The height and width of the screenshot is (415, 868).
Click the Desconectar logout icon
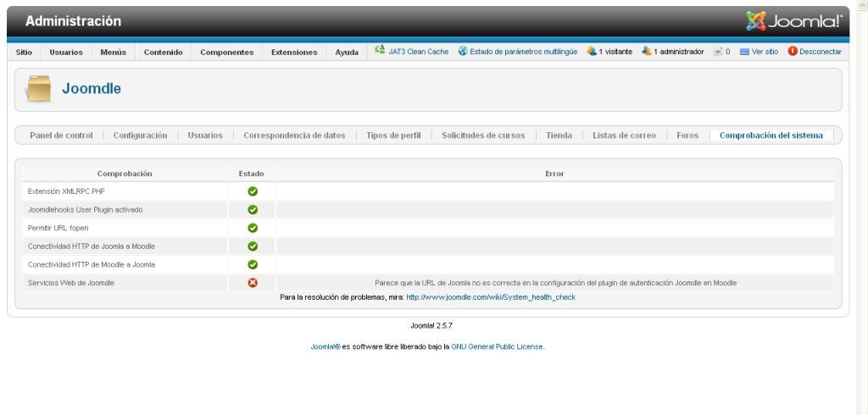(793, 52)
